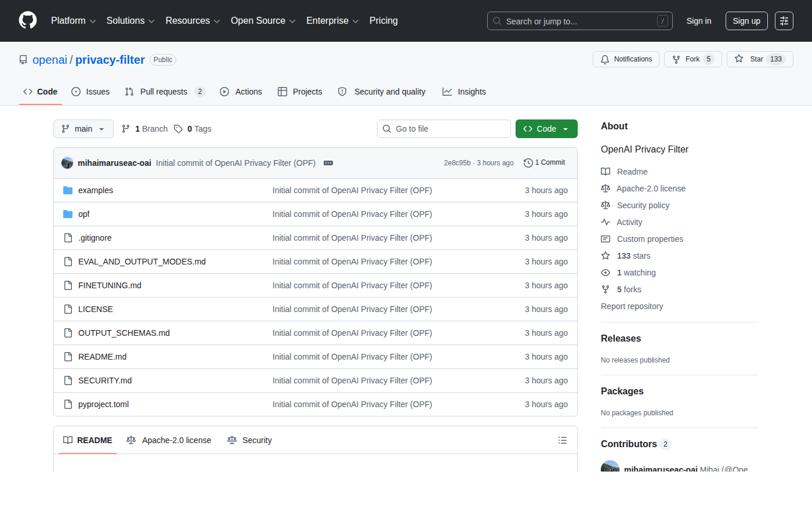Click the appearance settings icon in header

click(784, 21)
